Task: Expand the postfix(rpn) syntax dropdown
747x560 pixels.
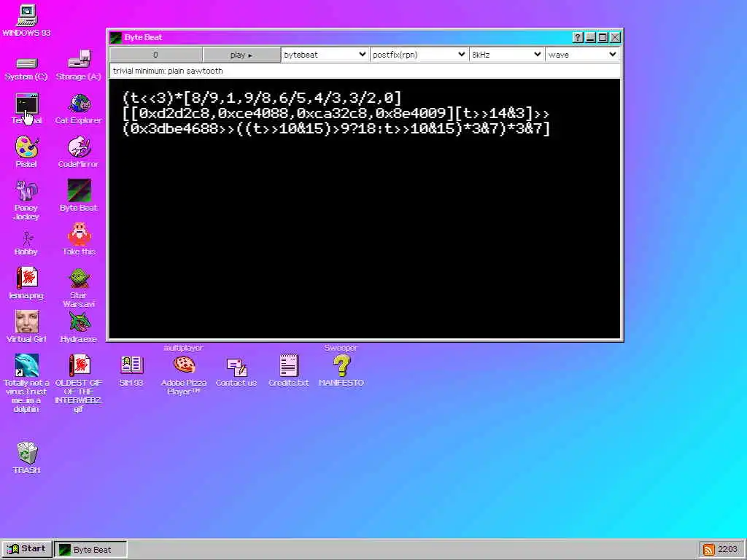Action: tap(419, 55)
